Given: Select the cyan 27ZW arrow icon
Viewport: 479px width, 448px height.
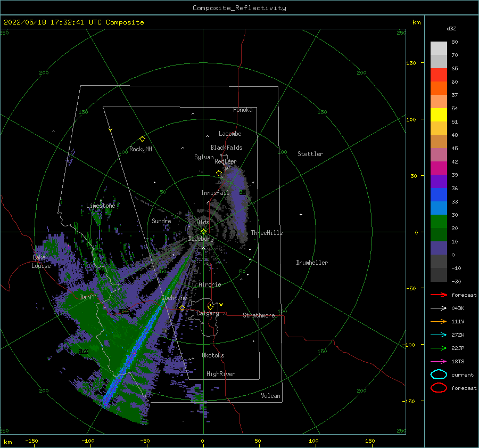Looking at the screenshot, I should tap(439, 335).
